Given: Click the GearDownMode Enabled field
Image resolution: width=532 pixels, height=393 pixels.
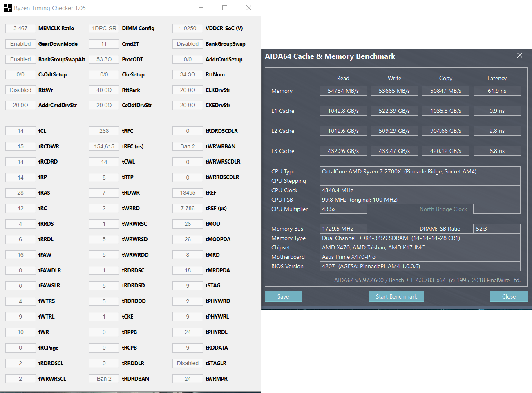Looking at the screenshot, I should [x=20, y=44].
